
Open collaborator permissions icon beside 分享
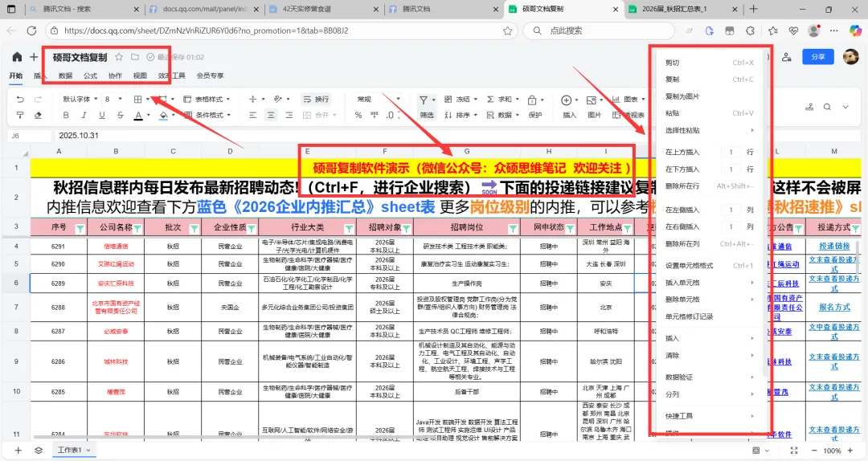click(787, 57)
